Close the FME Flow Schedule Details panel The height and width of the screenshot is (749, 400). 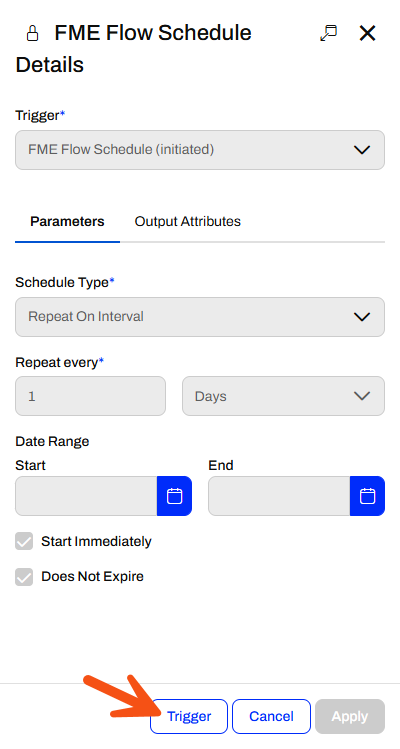(x=368, y=33)
